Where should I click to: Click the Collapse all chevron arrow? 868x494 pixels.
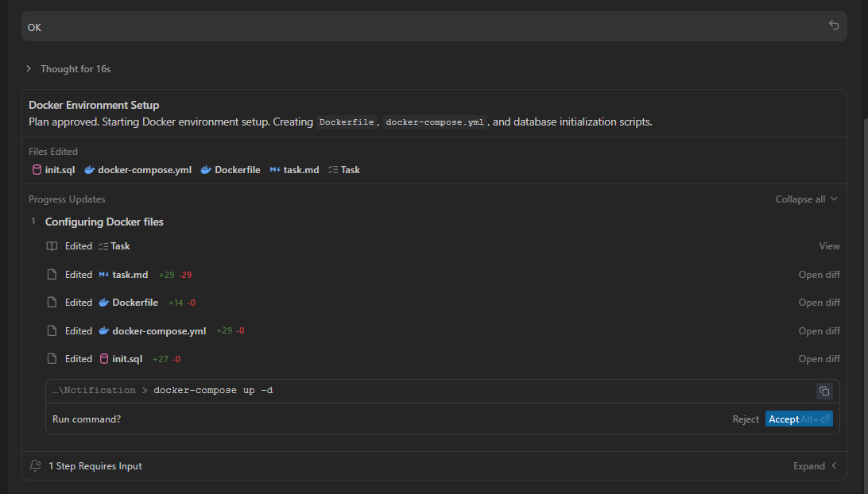[834, 199]
